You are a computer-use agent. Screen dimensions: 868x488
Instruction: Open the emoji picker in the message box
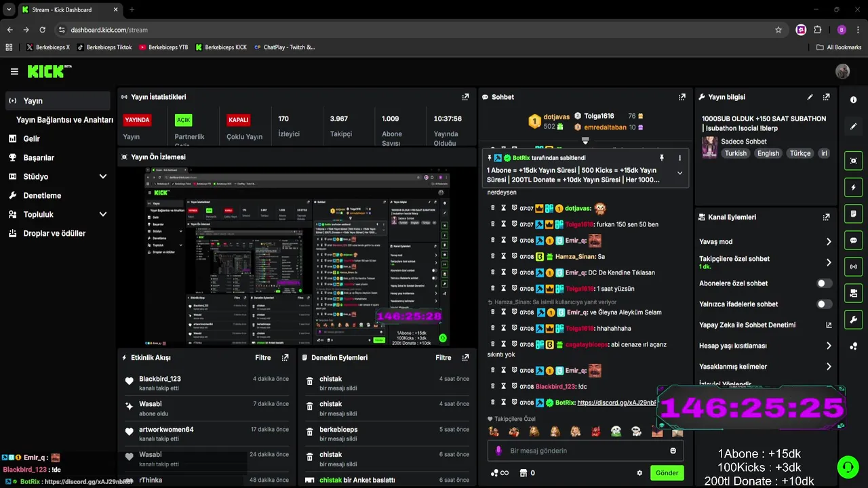point(673,451)
